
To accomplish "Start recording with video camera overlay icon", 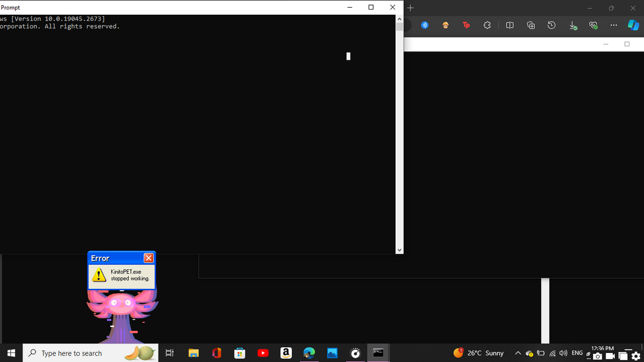I will pyautogui.click(x=610, y=356).
